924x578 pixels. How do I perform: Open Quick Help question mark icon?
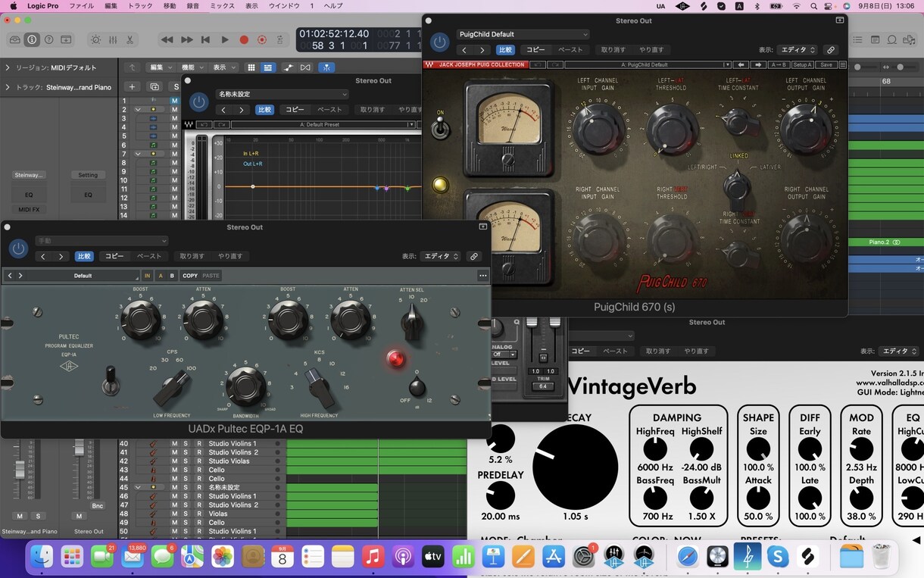[x=49, y=39]
